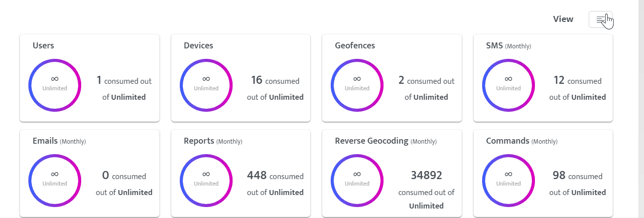This screenshot has width=644, height=218.
Task: Click the Reverse Geocoding circle gauge
Action: [x=357, y=180]
